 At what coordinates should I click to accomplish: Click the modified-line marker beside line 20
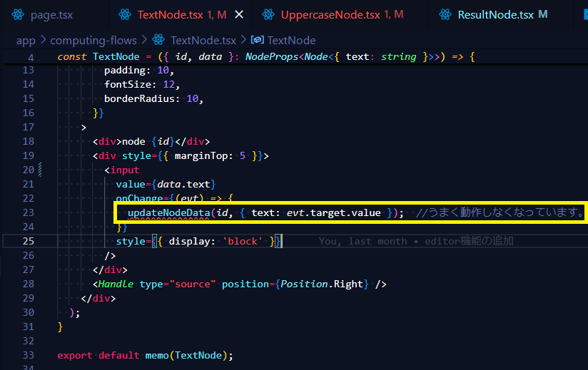40,170
